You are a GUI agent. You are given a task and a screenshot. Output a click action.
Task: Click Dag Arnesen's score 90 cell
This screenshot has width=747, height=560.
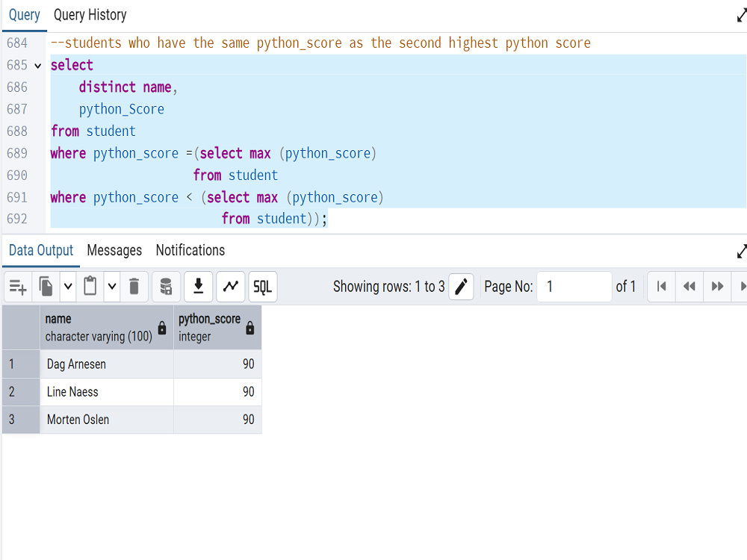coord(217,364)
